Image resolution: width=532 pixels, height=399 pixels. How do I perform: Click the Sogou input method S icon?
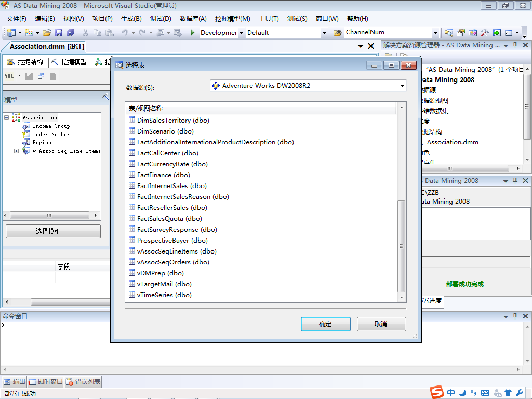(x=436, y=392)
